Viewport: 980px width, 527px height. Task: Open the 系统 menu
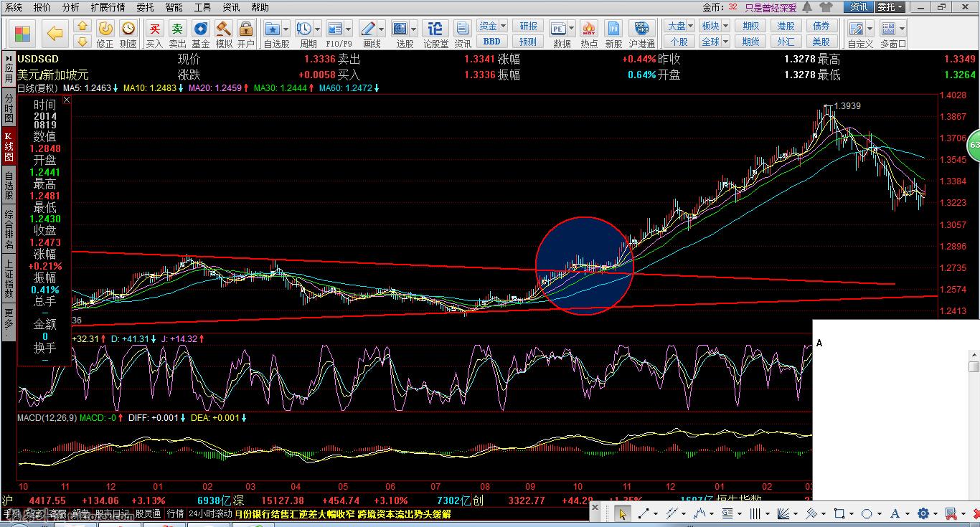tap(14, 7)
